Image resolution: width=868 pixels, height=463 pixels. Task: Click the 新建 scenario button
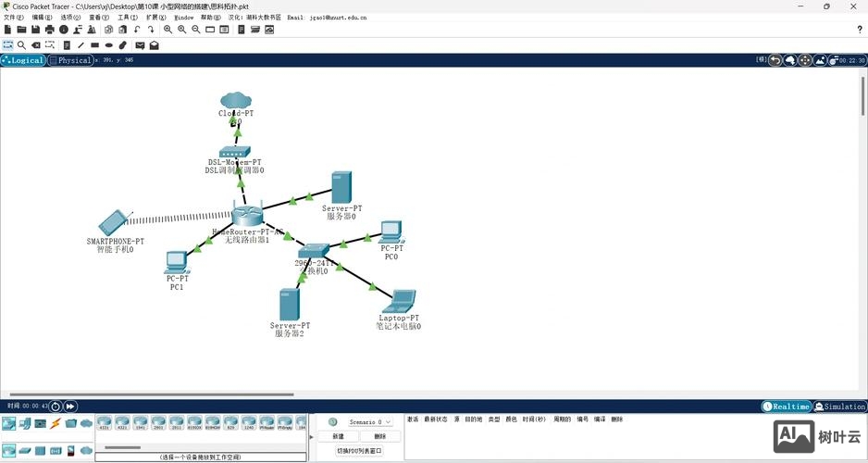tap(338, 436)
